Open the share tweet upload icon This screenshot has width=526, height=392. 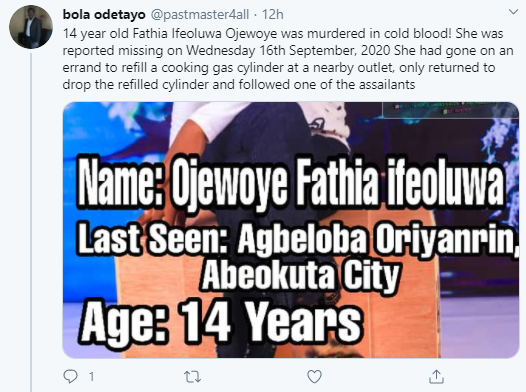[x=436, y=377]
